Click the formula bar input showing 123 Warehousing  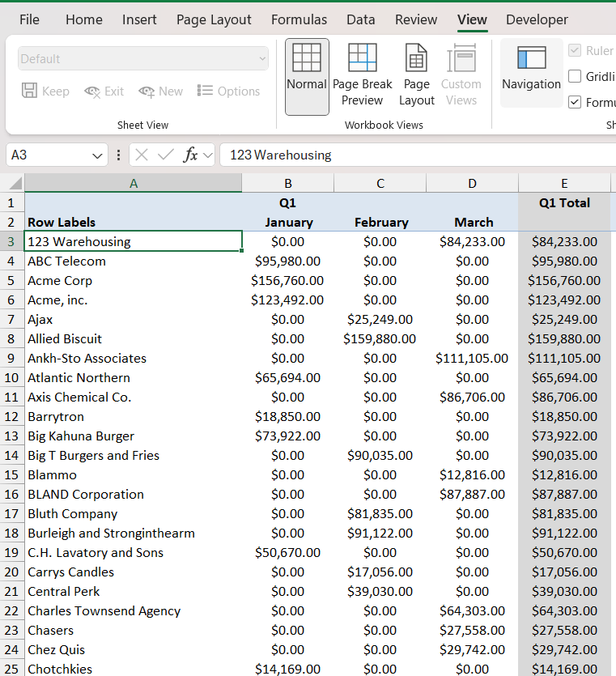(x=418, y=155)
